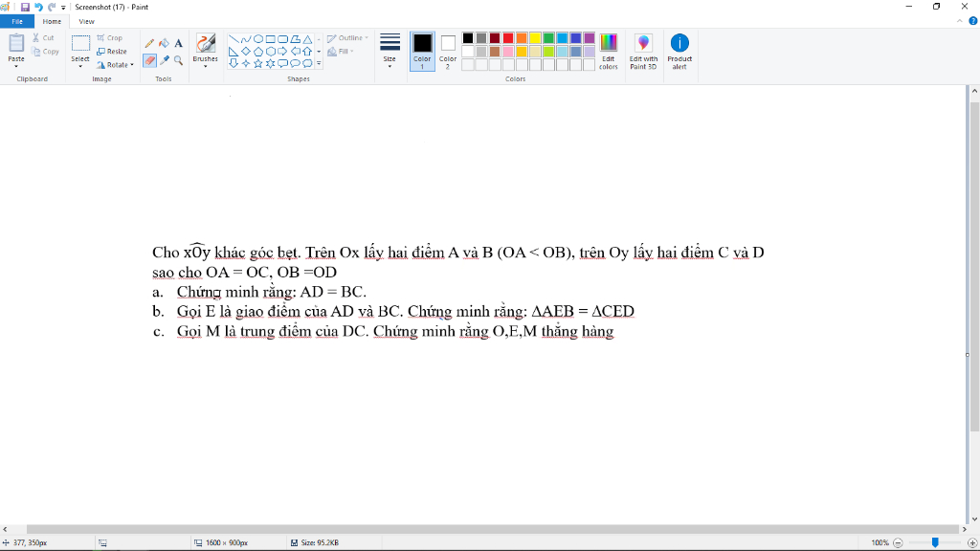Select the Color picker eyedropper tool
This screenshot has height=551, width=980.
pyautogui.click(x=164, y=60)
